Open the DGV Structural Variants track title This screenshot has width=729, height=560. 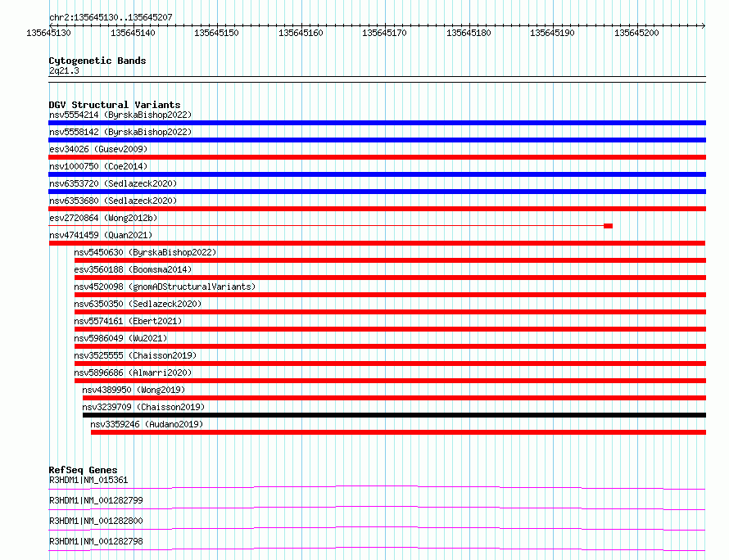pyautogui.click(x=115, y=105)
